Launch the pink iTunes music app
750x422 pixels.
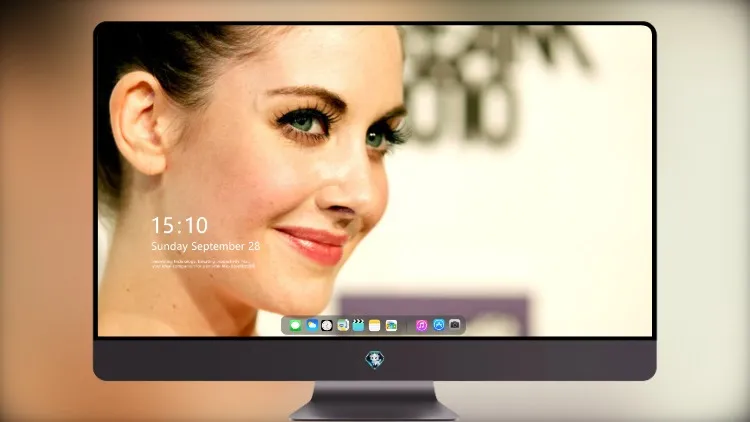(421, 325)
